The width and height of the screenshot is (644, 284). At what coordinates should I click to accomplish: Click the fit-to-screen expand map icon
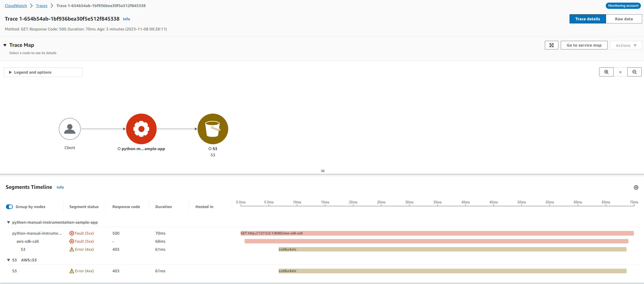point(551,45)
